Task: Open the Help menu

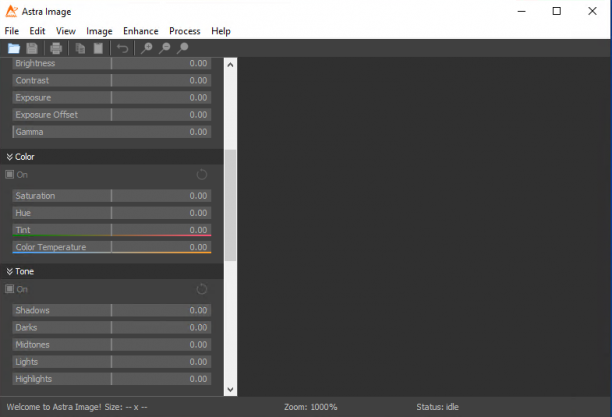Action: (x=221, y=31)
